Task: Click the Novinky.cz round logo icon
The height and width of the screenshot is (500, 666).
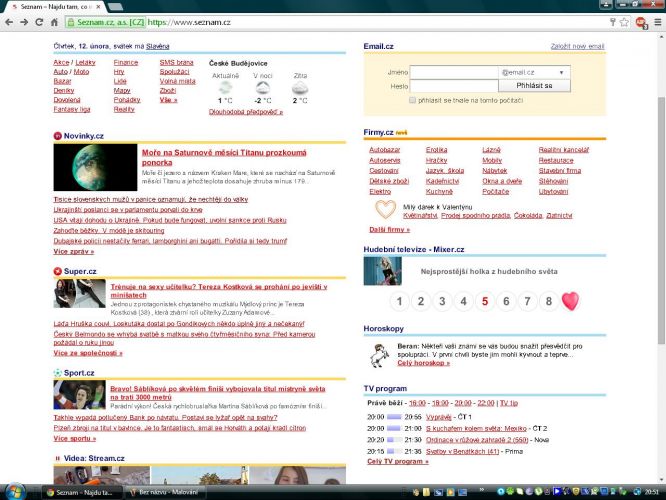Action: [x=58, y=136]
